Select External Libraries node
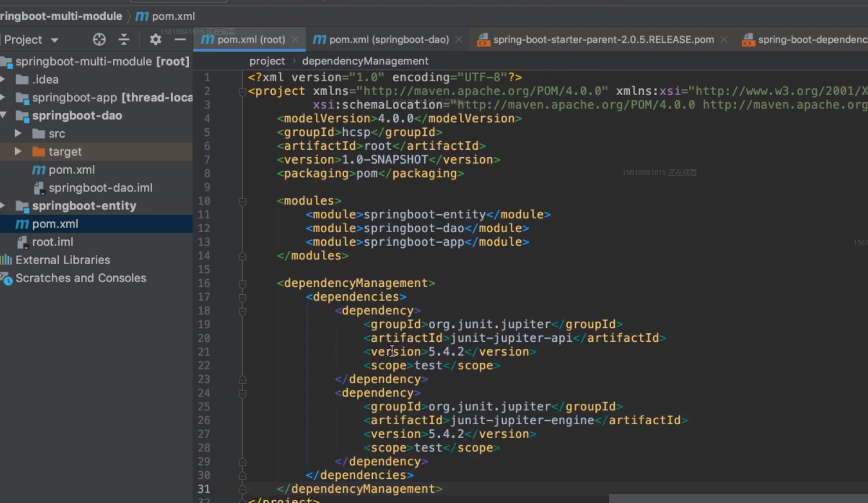 pos(63,260)
